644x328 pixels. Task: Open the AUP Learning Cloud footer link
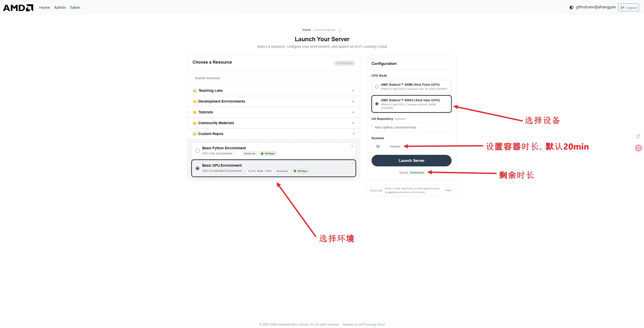(x=372, y=324)
